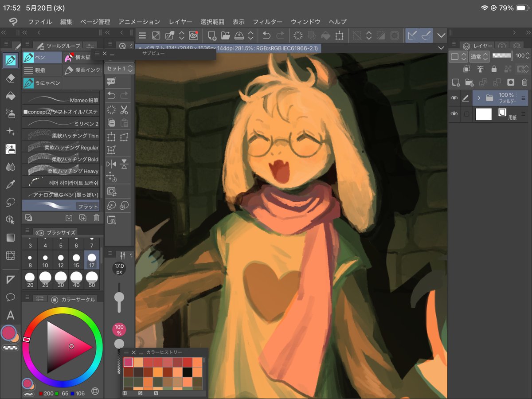Open the 通常 blending mode dropdown
The width and height of the screenshot is (532, 399).
coord(480,56)
